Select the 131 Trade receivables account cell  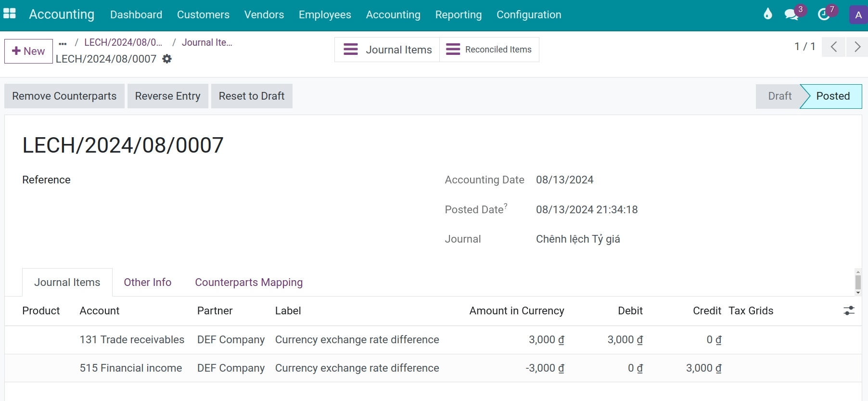pyautogui.click(x=132, y=340)
